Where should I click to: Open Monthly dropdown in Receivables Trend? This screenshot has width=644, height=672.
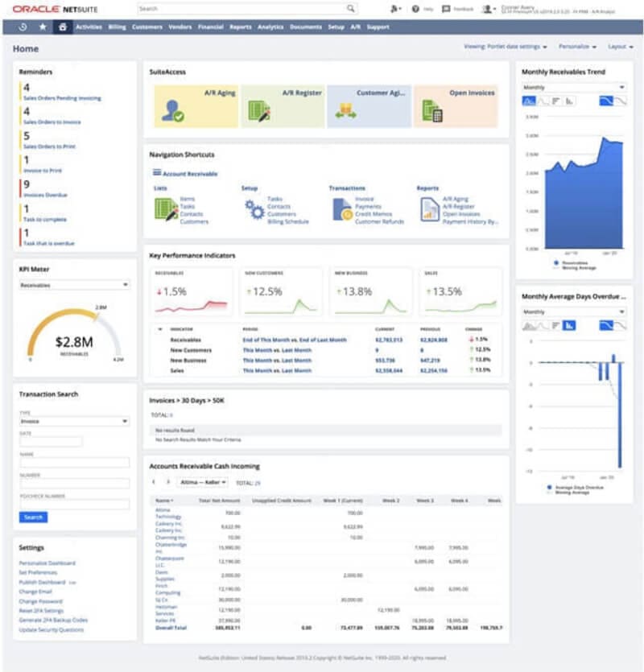(x=574, y=87)
